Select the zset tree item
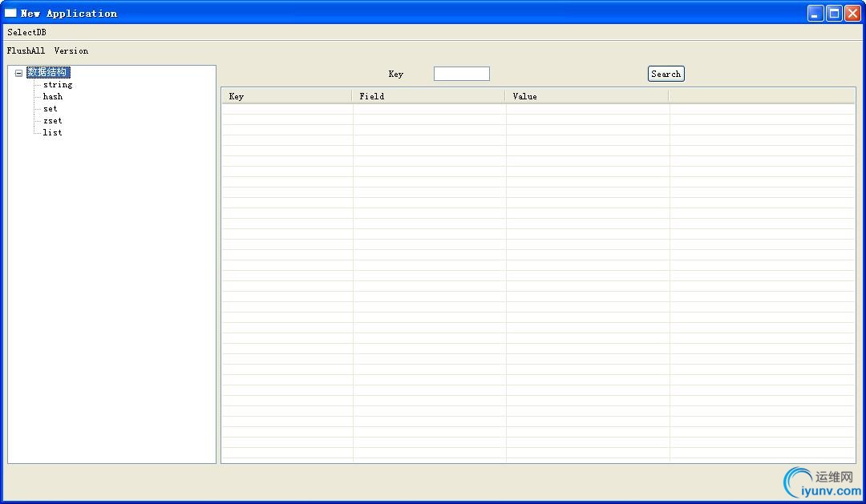 tap(52, 121)
